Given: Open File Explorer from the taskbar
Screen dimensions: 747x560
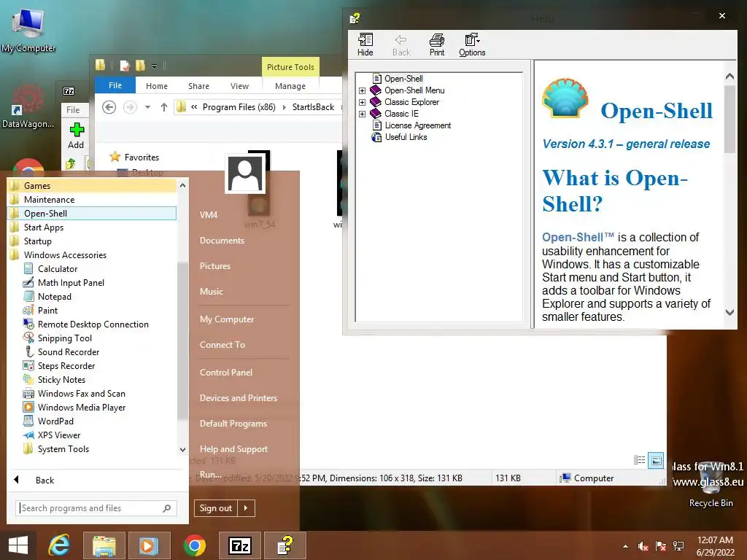Looking at the screenshot, I should click(x=104, y=545).
